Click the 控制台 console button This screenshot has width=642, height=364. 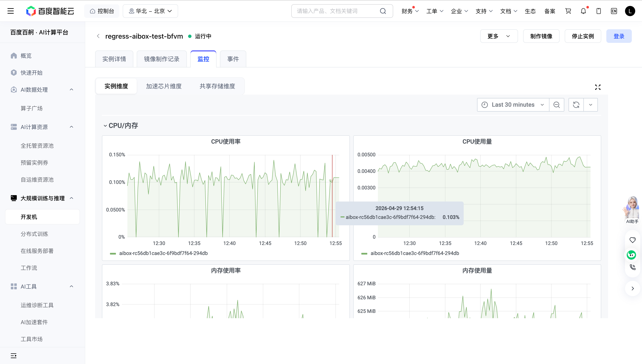pyautogui.click(x=101, y=11)
